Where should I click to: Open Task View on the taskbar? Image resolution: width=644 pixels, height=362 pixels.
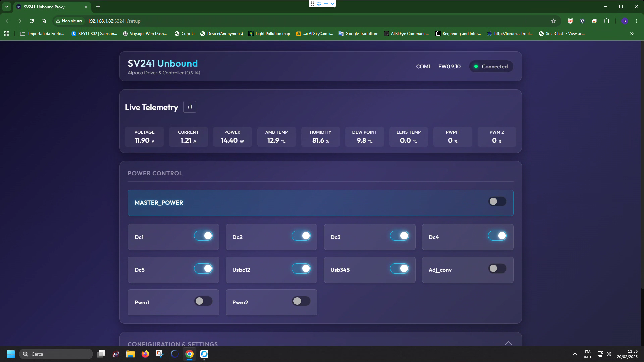[x=101, y=354]
